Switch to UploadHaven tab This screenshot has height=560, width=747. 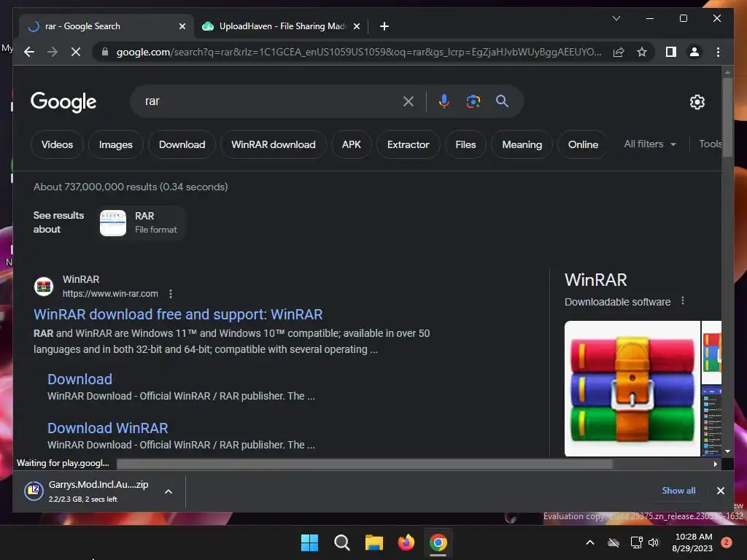[281, 26]
